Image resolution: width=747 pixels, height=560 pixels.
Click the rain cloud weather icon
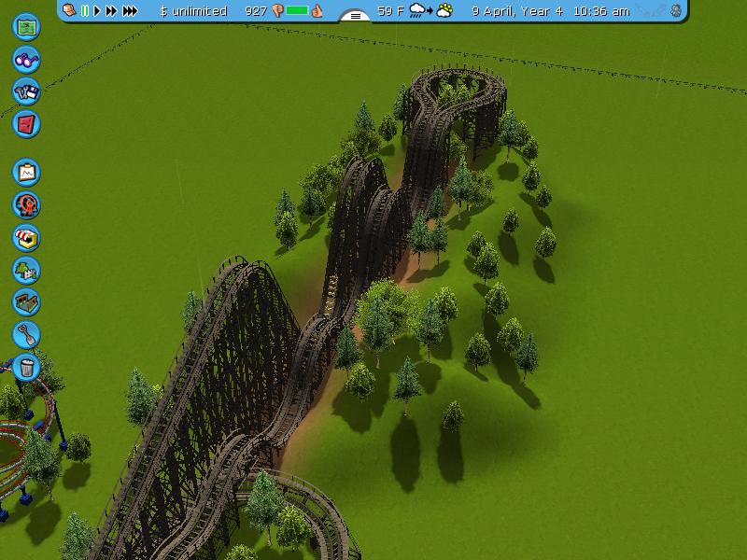[x=416, y=10]
